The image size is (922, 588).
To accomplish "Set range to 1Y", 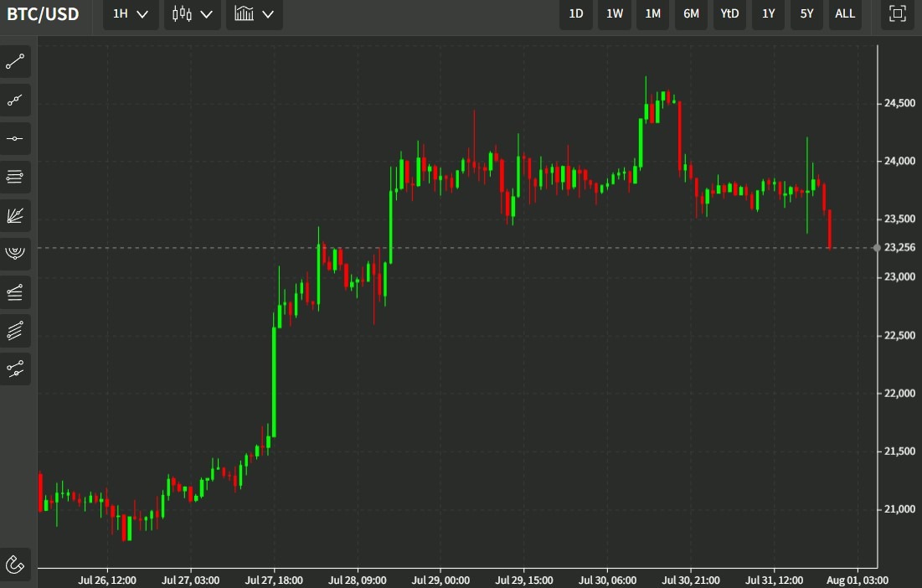I will (769, 13).
